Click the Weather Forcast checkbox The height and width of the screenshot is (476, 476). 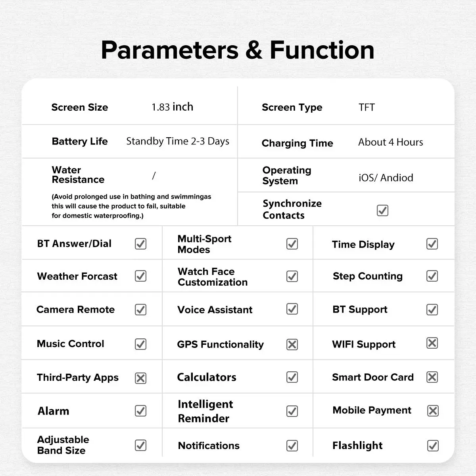(141, 276)
